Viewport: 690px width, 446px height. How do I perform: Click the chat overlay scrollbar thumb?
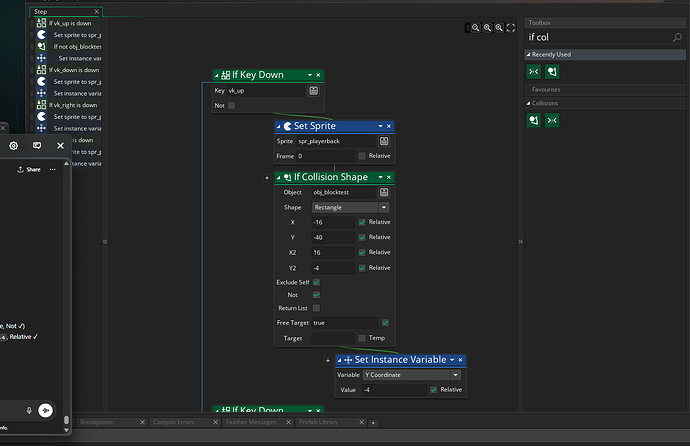pos(66,420)
